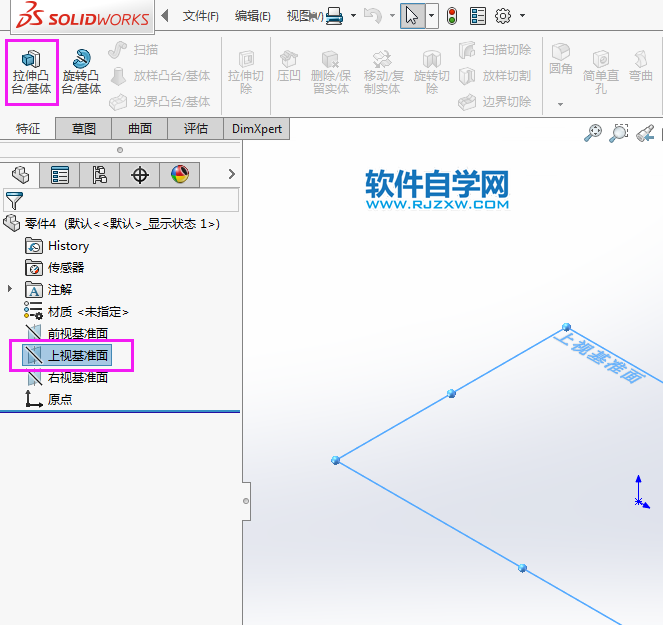
Task: Click the feature tree filter input field
Action: 121,200
